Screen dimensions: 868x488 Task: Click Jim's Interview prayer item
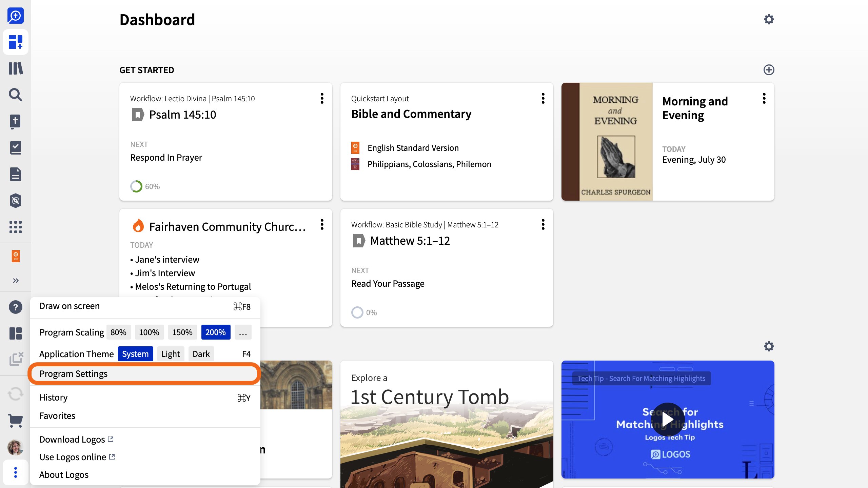[165, 273]
